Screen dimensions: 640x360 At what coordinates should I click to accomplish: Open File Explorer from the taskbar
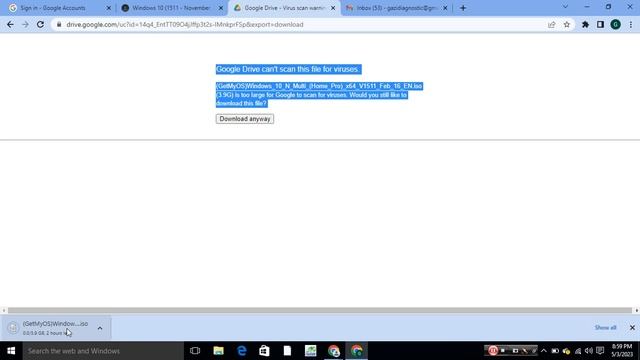coord(218,351)
